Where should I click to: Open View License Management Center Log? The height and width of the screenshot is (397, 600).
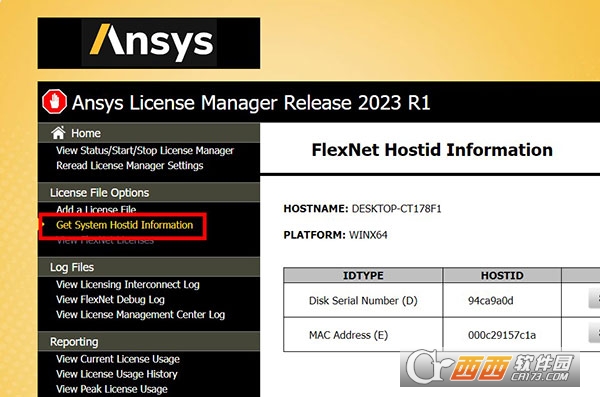140,314
